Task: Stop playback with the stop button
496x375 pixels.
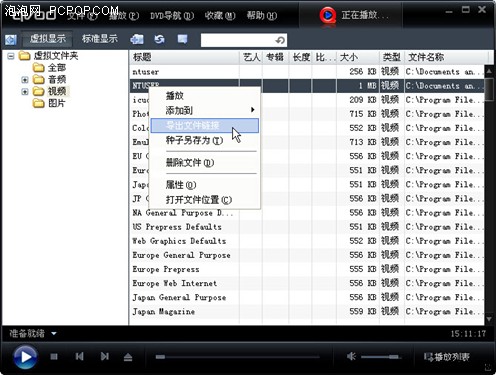Action: click(x=54, y=357)
